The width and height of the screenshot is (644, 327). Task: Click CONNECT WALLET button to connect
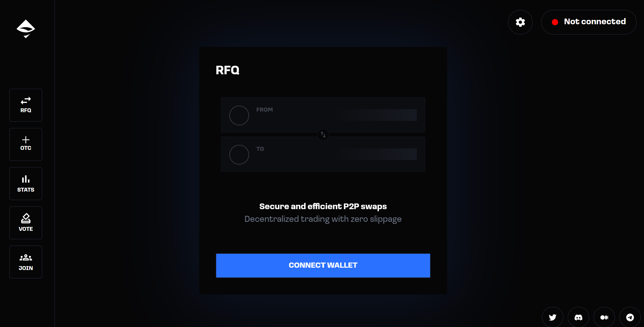(x=323, y=265)
